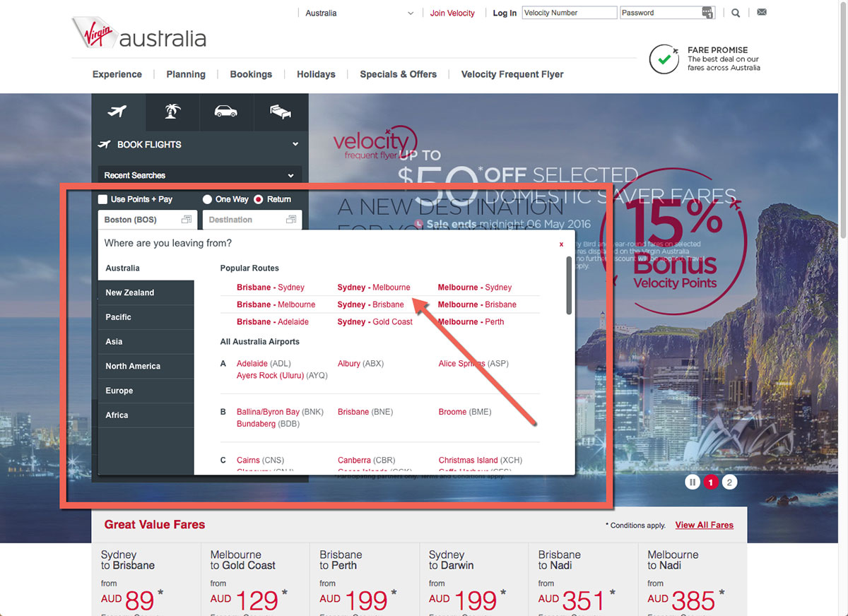Focus the Velocity Number input field

[570, 13]
